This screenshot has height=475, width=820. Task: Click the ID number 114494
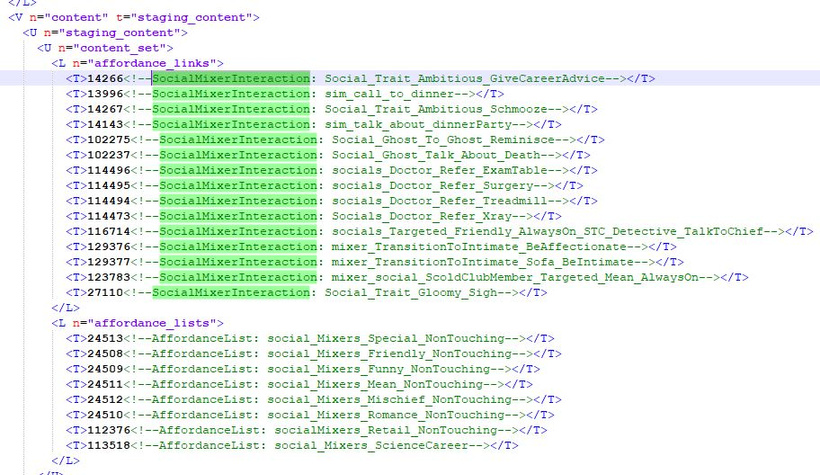(109, 201)
